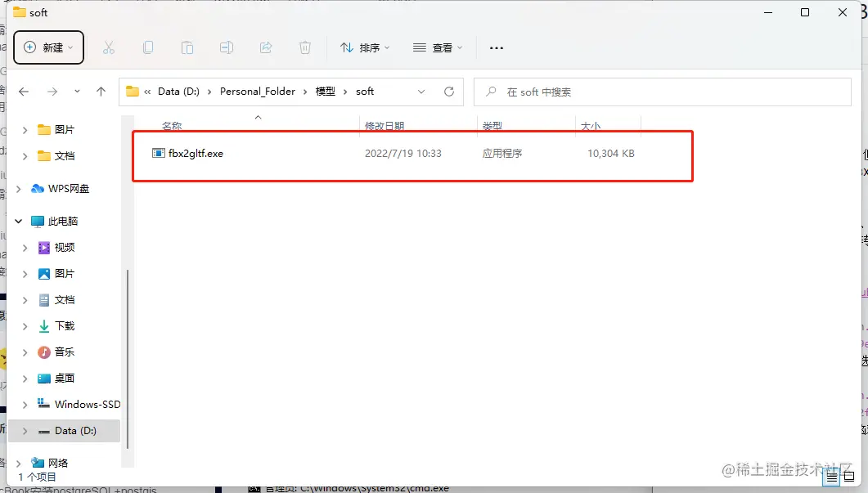Collapse the 此电脑 node
868x493 pixels.
pos(19,222)
